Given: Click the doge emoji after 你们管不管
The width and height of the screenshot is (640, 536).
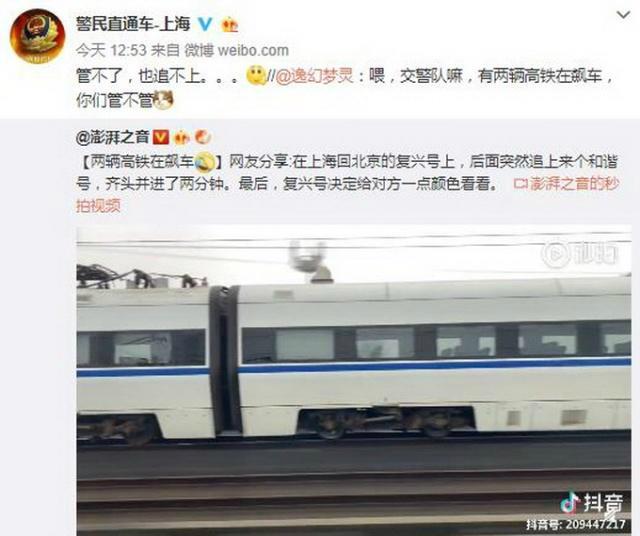Looking at the screenshot, I should tap(164, 100).
